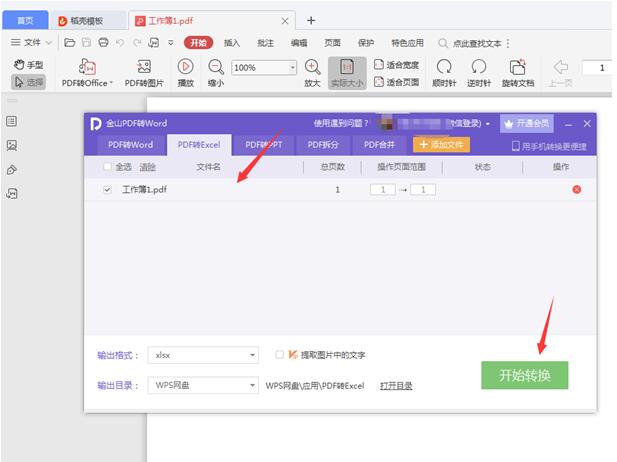Go to previous page (上一页)
The height and width of the screenshot is (462, 617).
[x=560, y=73]
